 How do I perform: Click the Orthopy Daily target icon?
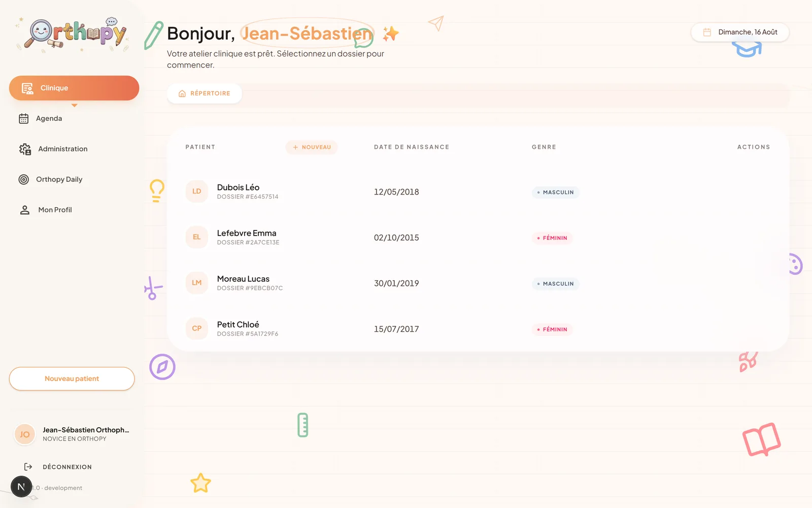pyautogui.click(x=24, y=179)
